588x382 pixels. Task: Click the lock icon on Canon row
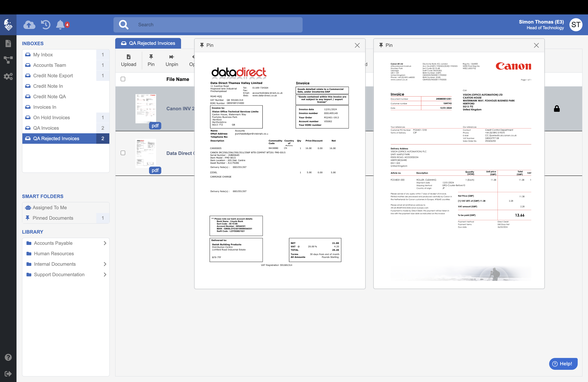click(557, 109)
